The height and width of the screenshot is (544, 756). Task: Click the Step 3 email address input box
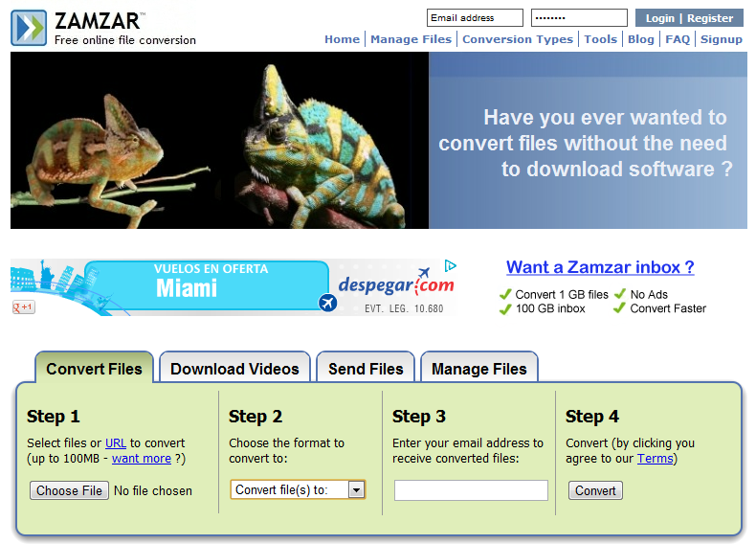tap(471, 490)
